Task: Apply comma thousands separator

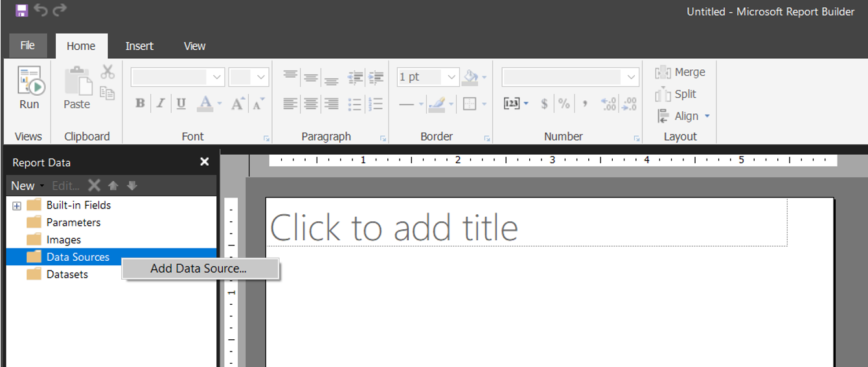Action: coord(585,103)
